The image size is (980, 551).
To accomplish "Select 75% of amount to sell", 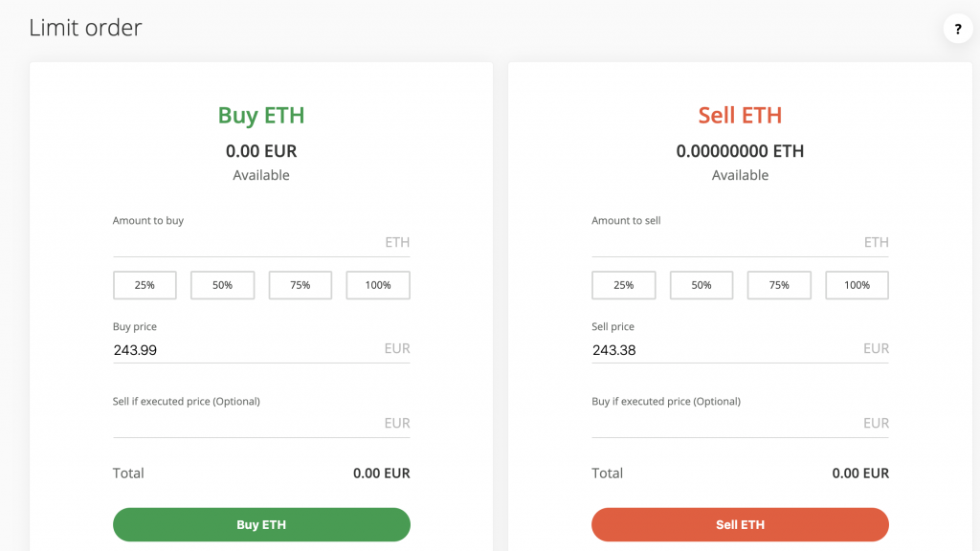I will pyautogui.click(x=779, y=285).
